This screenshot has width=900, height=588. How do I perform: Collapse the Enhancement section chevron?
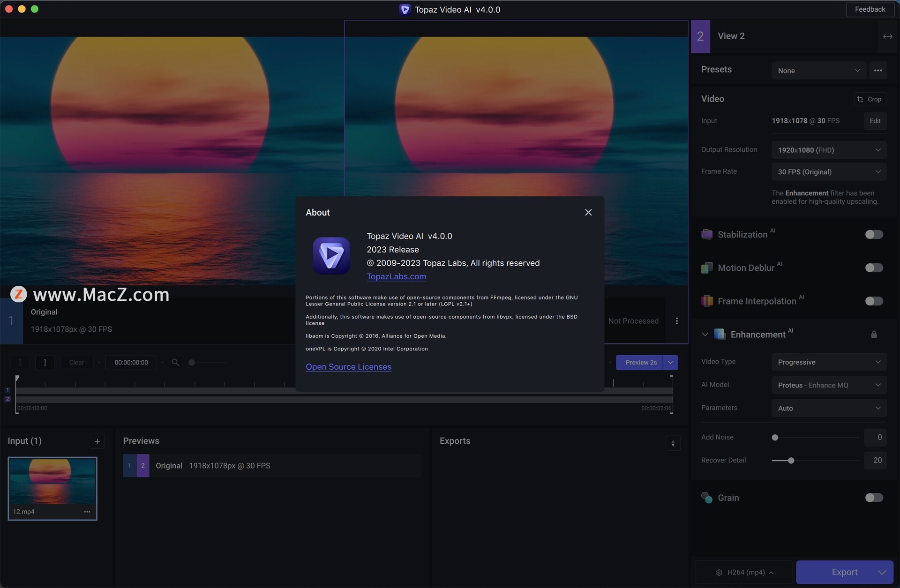(x=705, y=335)
